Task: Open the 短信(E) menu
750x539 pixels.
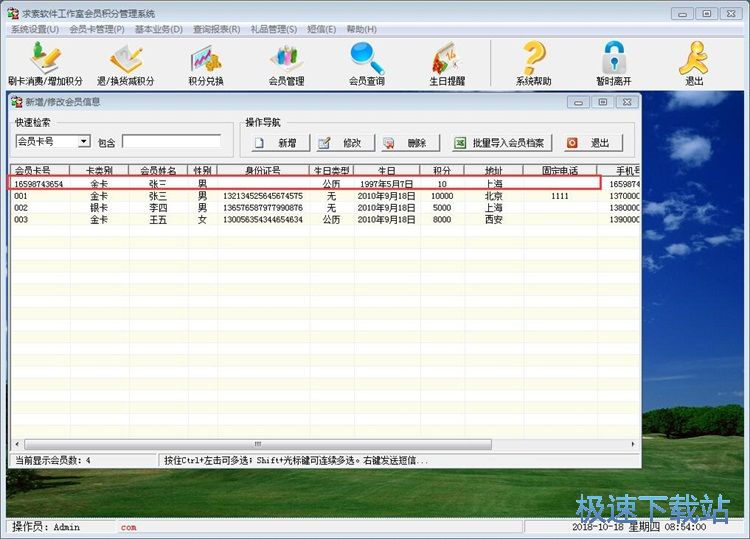Action: click(321, 29)
